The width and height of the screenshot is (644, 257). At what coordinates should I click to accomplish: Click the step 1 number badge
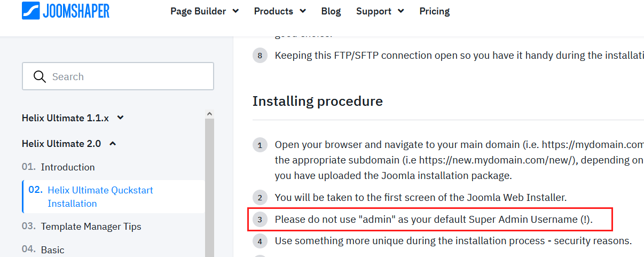click(260, 145)
